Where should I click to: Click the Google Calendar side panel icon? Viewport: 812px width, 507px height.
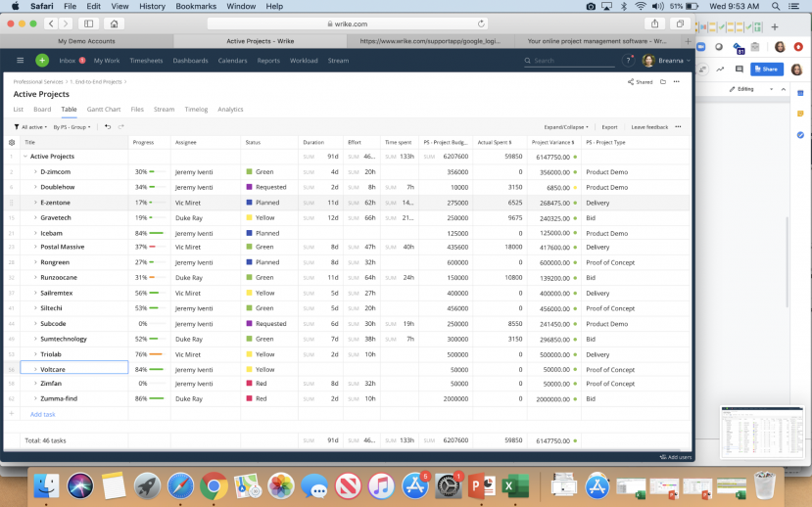point(800,93)
